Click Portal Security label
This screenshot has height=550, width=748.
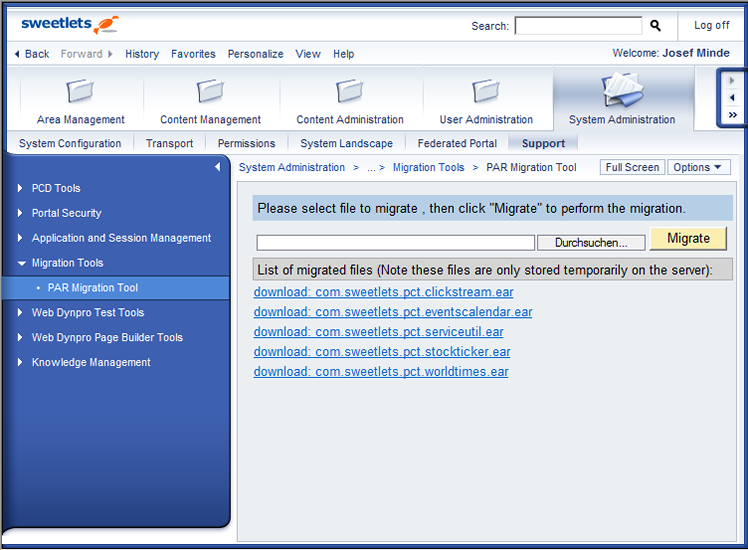point(66,213)
